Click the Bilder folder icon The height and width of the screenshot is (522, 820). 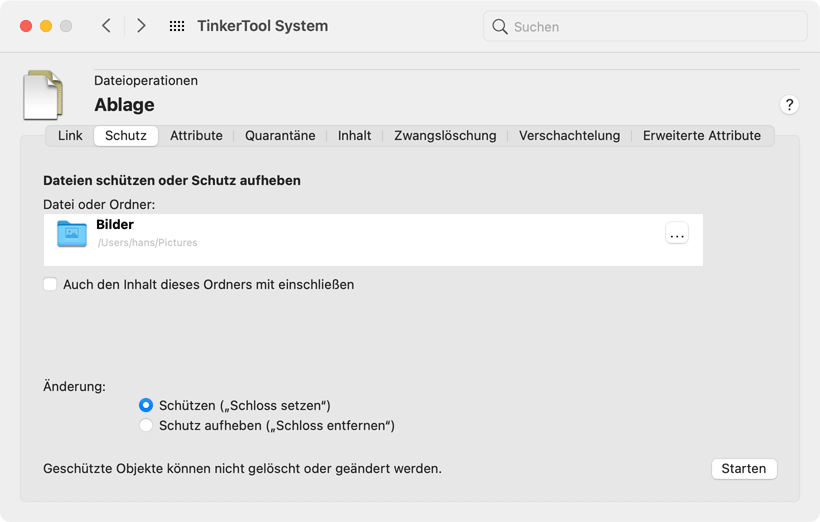(72, 233)
